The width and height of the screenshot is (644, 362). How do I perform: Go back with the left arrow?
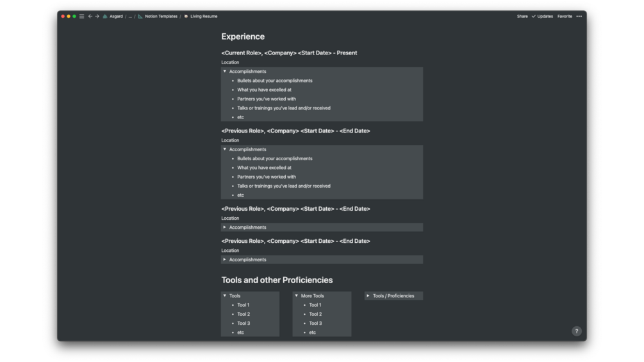[x=90, y=17]
